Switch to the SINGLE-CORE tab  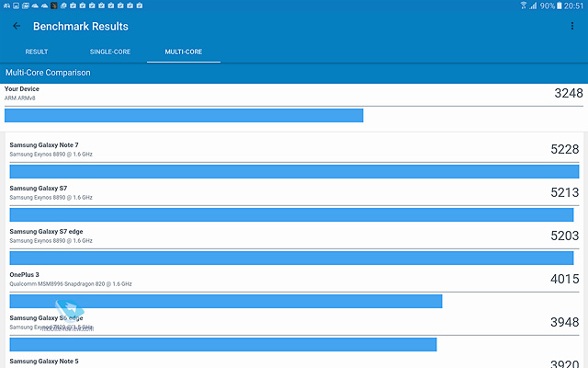(x=110, y=52)
